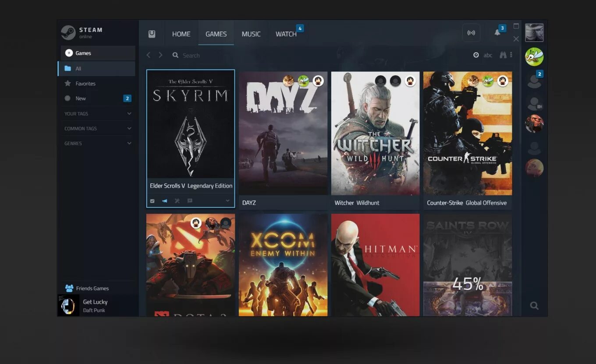Open the Counter-Strike Global Offensive cover
The height and width of the screenshot is (364, 596).
tap(468, 133)
